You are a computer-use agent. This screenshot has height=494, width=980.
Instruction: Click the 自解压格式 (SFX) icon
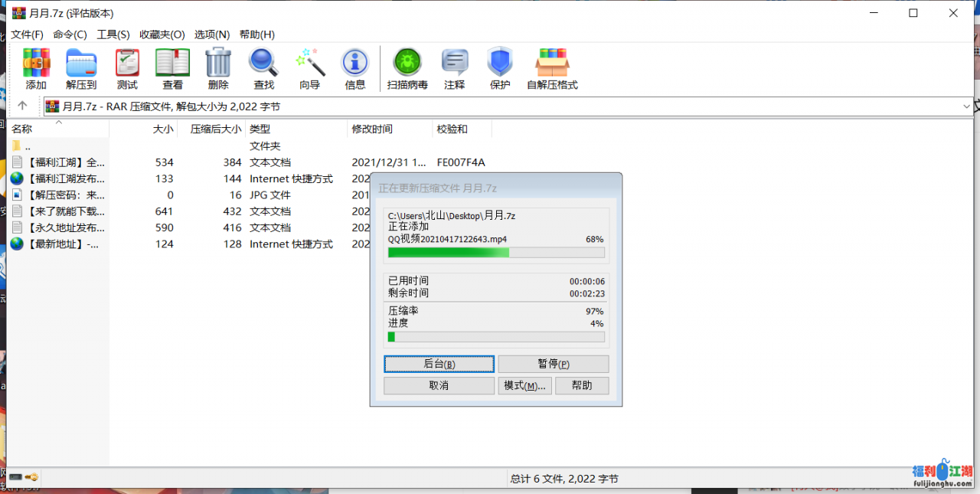tap(552, 69)
